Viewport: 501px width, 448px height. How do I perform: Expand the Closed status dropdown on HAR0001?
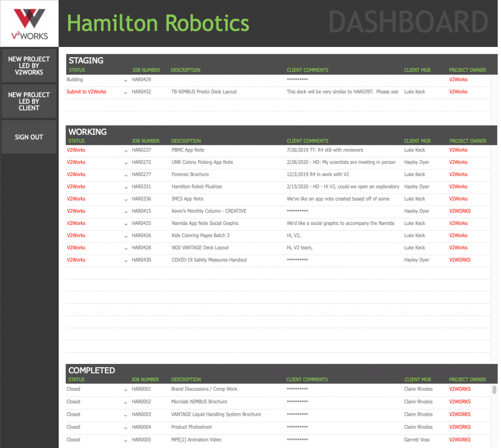tap(126, 389)
